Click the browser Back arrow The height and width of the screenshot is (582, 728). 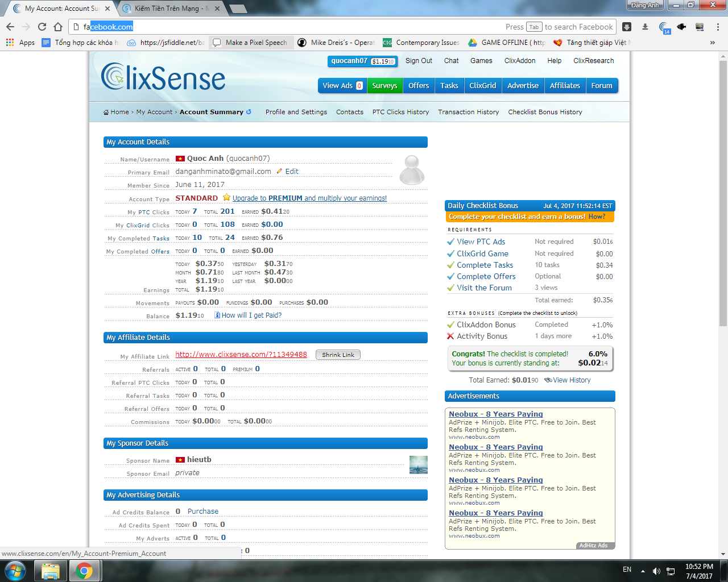10,27
